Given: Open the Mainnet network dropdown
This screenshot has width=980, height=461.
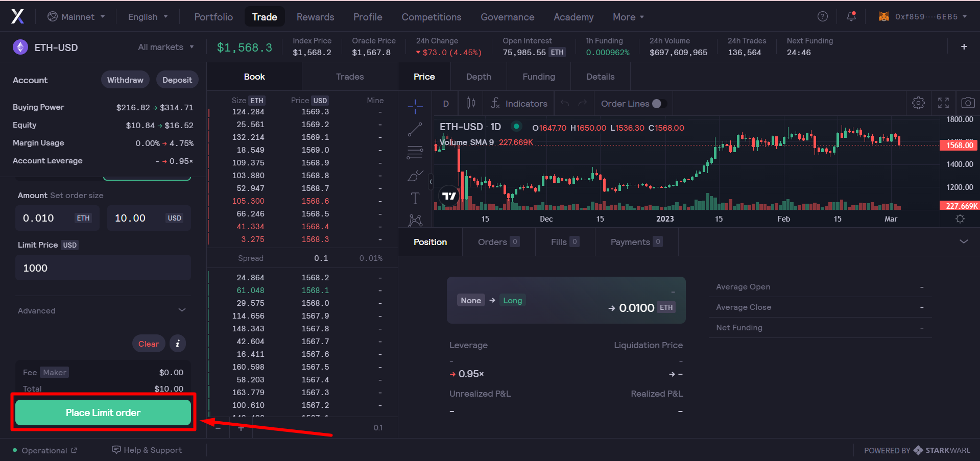Looking at the screenshot, I should [x=76, y=17].
